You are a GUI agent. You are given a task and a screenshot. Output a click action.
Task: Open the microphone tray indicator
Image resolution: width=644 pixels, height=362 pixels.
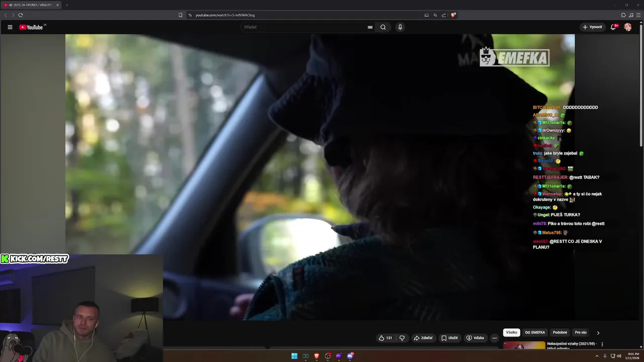[605, 356]
